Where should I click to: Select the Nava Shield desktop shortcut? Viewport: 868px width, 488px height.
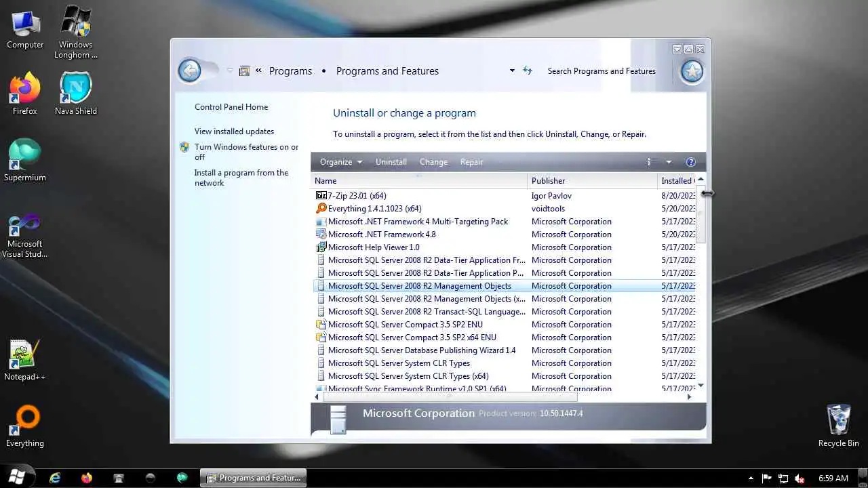[x=76, y=94]
